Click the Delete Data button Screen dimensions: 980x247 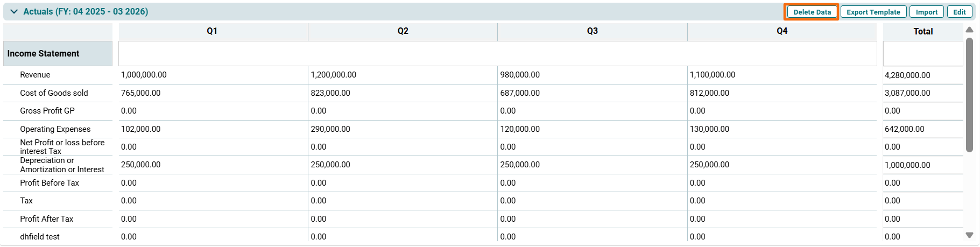812,12
